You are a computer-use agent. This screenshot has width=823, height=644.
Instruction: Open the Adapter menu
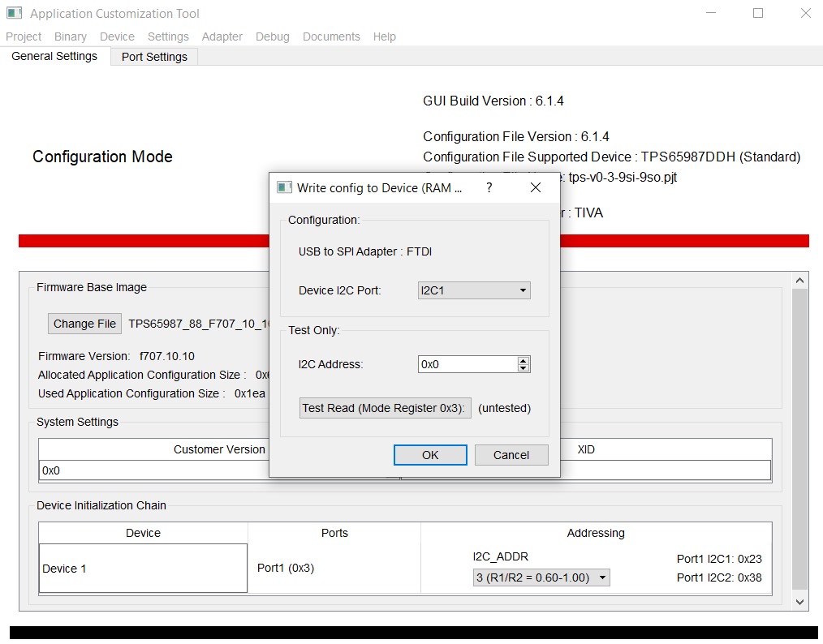point(222,36)
